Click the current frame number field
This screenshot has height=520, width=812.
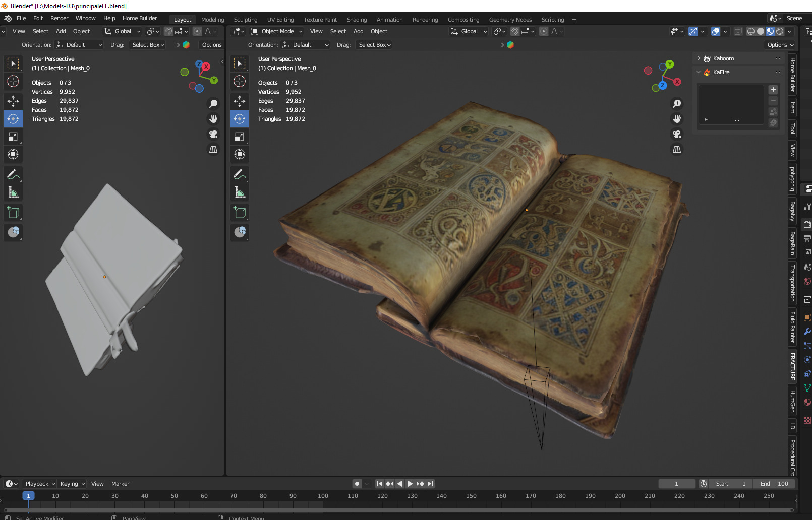(x=676, y=484)
